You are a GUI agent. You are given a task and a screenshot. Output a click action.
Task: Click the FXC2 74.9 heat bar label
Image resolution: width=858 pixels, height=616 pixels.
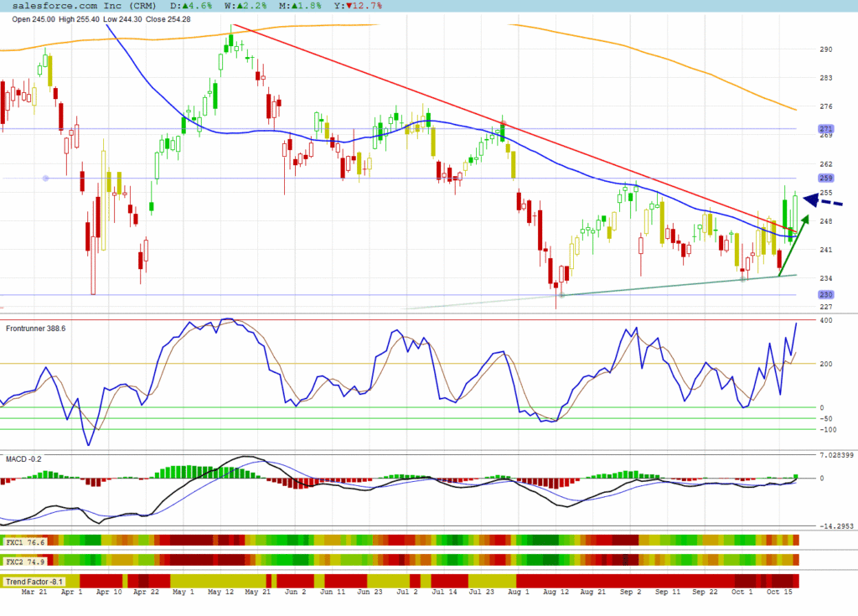[x=25, y=560]
